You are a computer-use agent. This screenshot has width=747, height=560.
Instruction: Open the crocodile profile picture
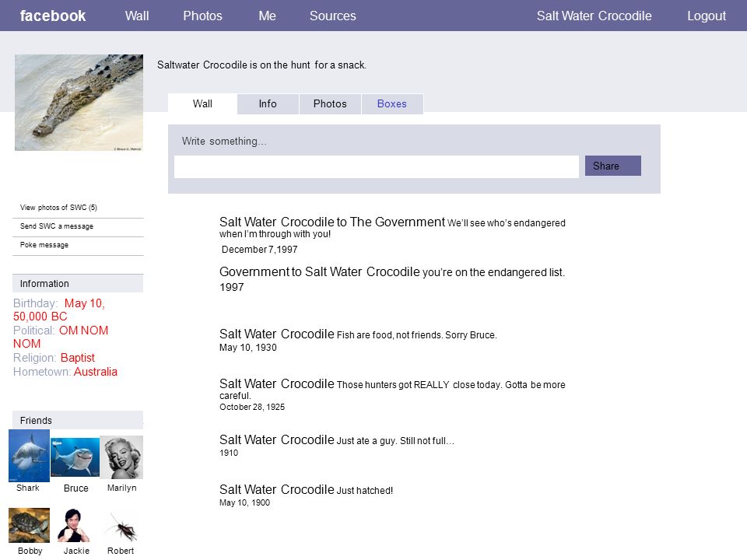point(79,103)
